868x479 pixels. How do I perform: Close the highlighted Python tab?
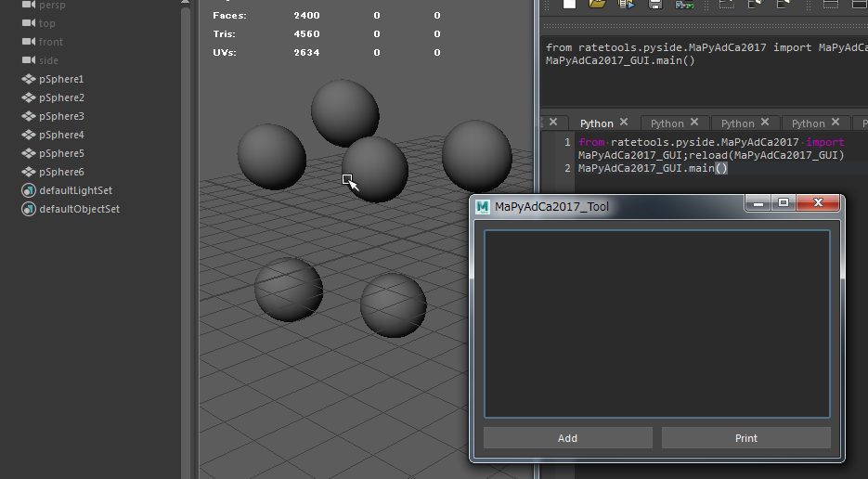624,122
